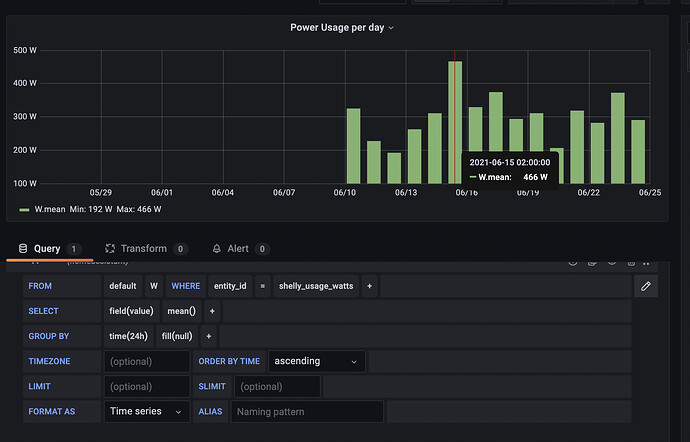Click the shortest bar at 192 W
Viewport: 690px width, 442px height.
tap(394, 168)
